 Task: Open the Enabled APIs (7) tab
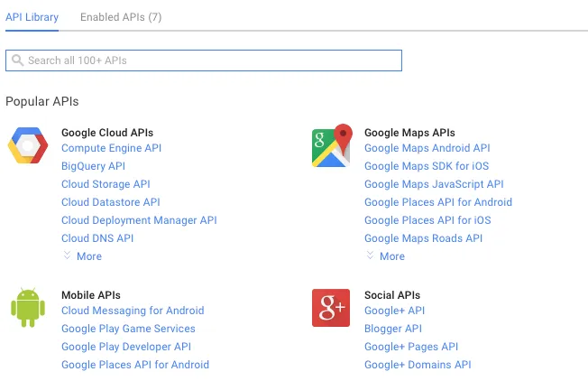[x=121, y=17]
